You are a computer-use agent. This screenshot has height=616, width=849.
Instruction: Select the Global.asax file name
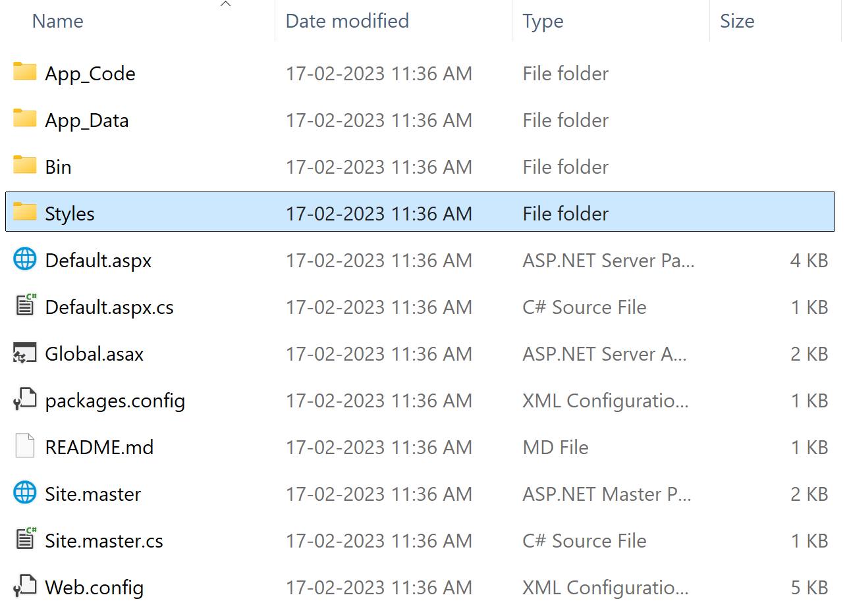coord(94,354)
